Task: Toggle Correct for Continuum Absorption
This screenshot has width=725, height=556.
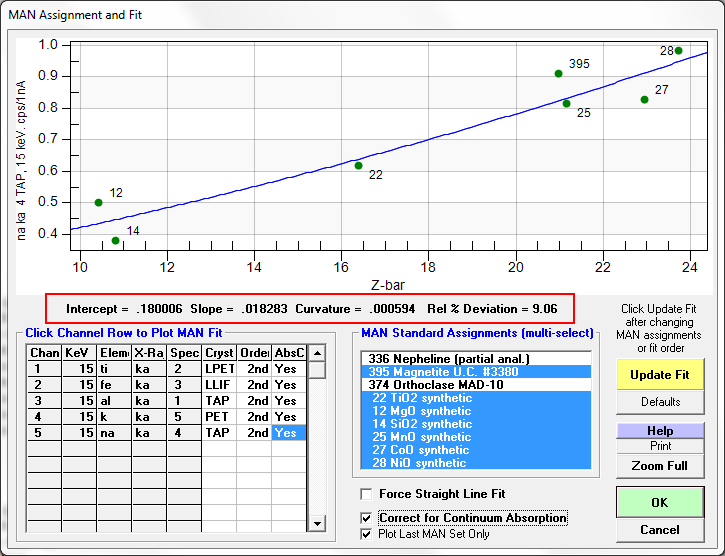Action: pos(368,518)
